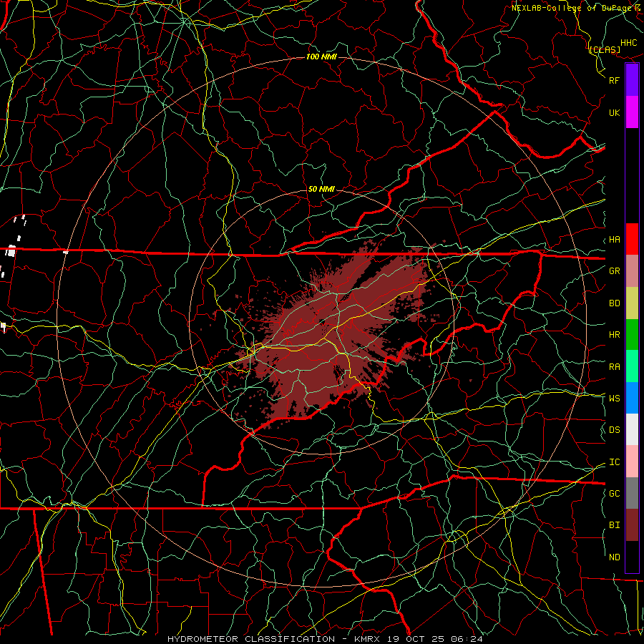The width and height of the screenshot is (644, 644).
Task: Click the '100 NMI' range ring label
Action: point(321,57)
